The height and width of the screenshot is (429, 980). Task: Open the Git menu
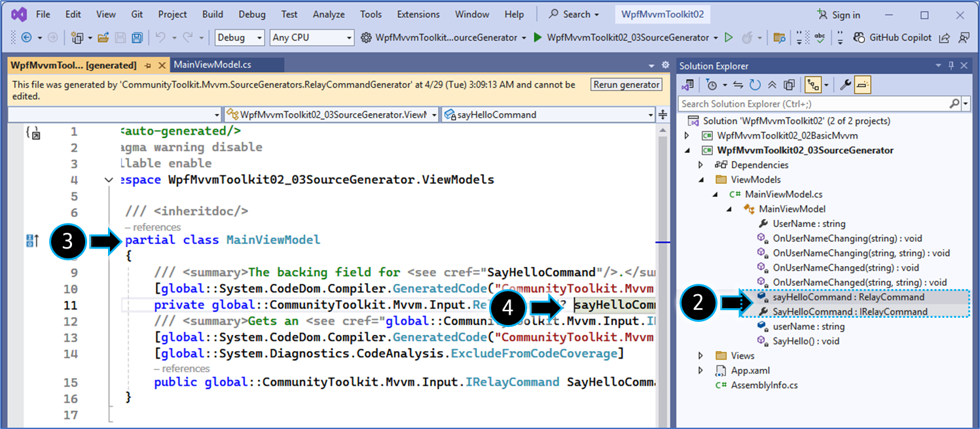pyautogui.click(x=137, y=14)
